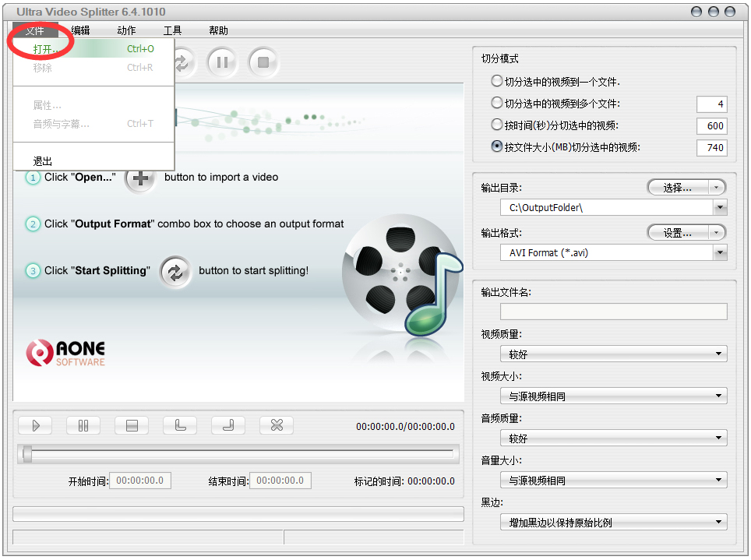Click the X icon to clear marked selection
This screenshot has height=560, width=751.
(x=277, y=425)
